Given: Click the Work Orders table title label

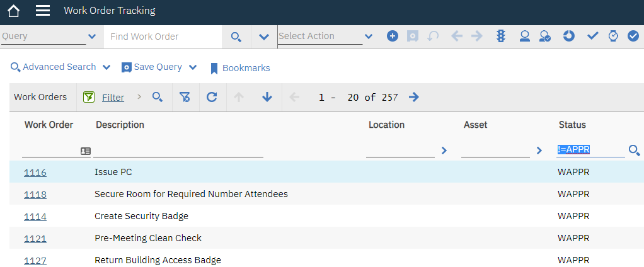Looking at the screenshot, I should [40, 97].
